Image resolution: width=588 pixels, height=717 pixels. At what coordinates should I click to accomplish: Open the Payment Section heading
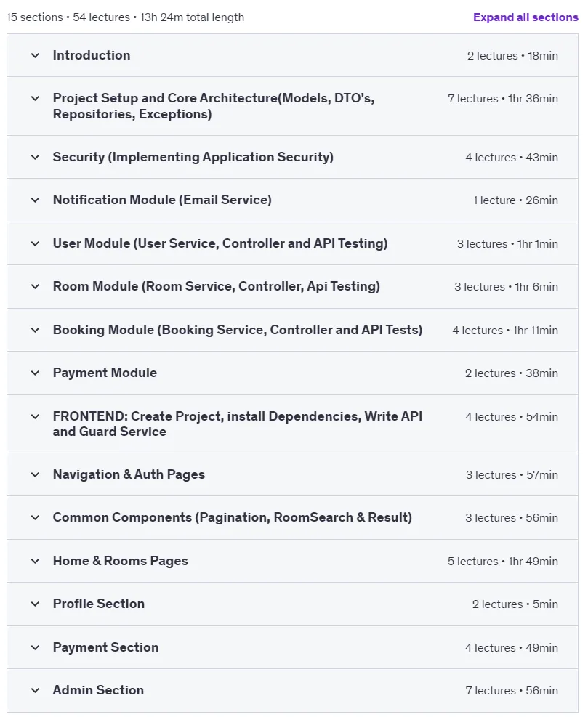coord(105,647)
